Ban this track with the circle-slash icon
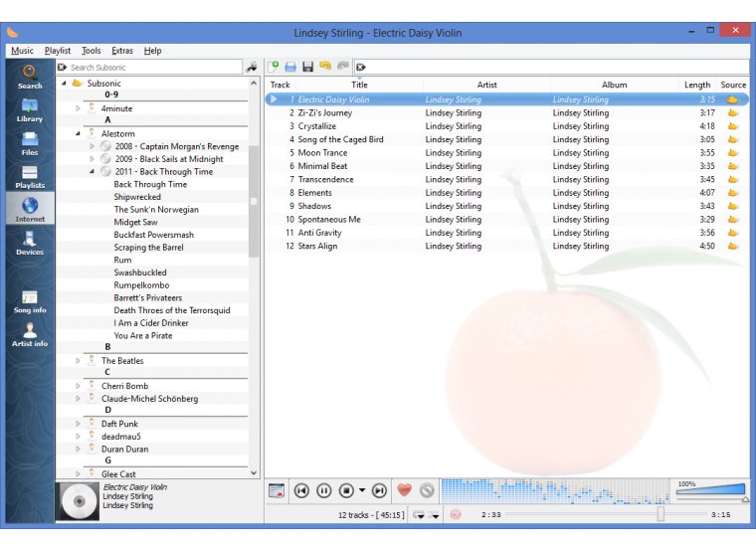 pos(427,490)
